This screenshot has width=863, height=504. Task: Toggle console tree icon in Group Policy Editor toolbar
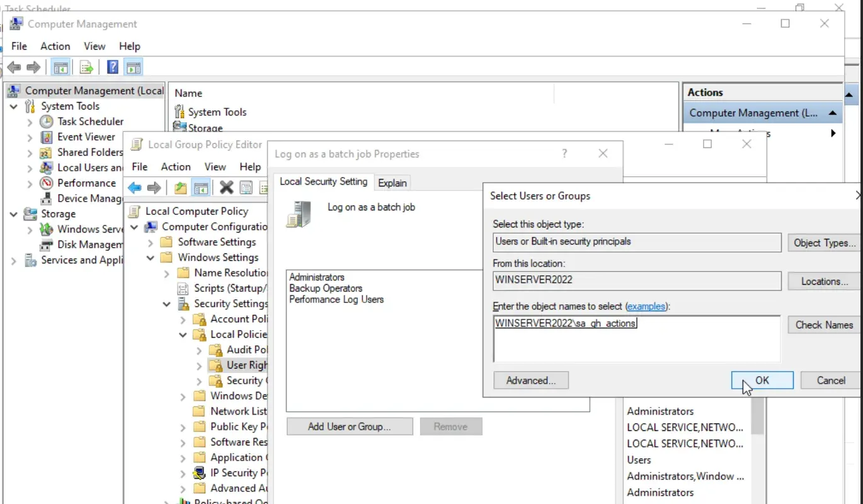point(201,188)
